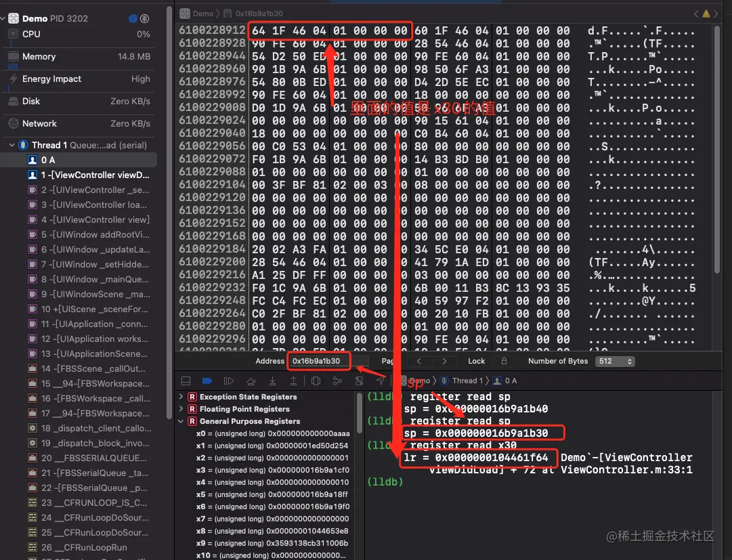Continue program execution in debug bar
The width and height of the screenshot is (732, 560).
[229, 381]
